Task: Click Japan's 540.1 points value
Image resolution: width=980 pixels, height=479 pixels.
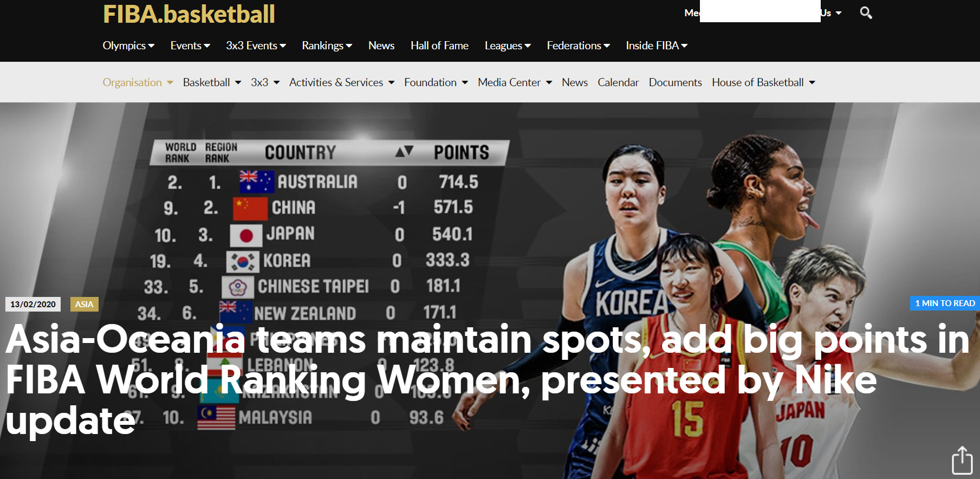Action: 452,234
